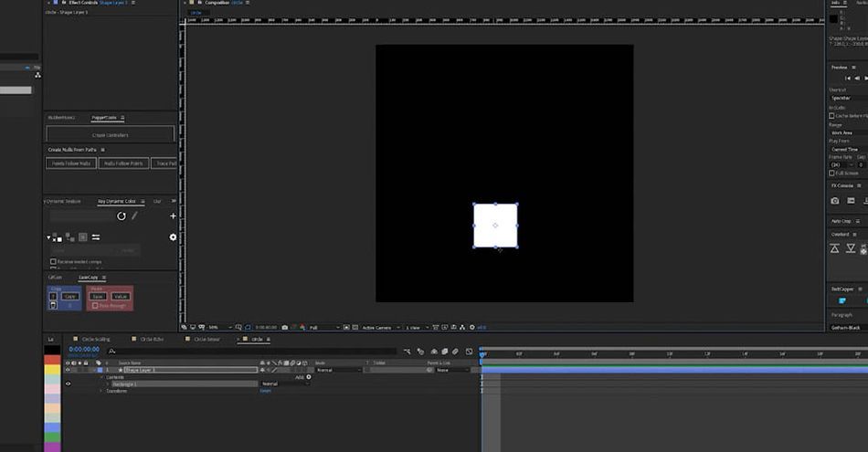Switch to GifGun panel tab

pyautogui.click(x=55, y=278)
